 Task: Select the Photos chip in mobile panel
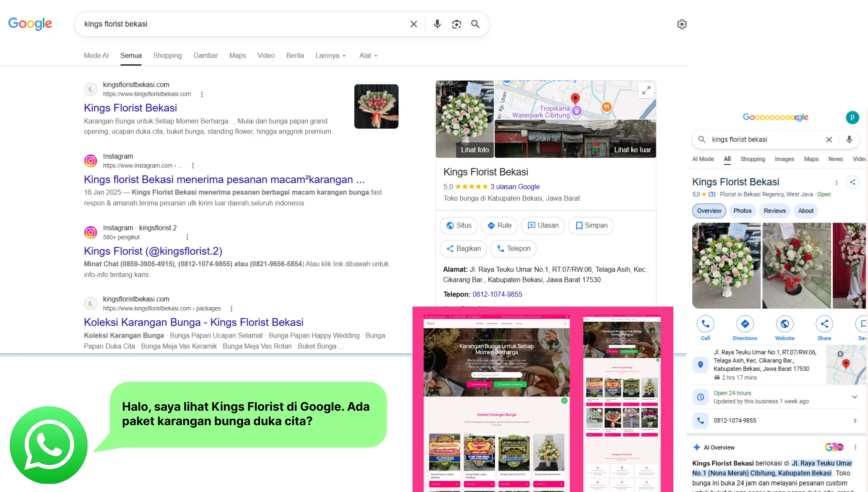[x=742, y=211]
